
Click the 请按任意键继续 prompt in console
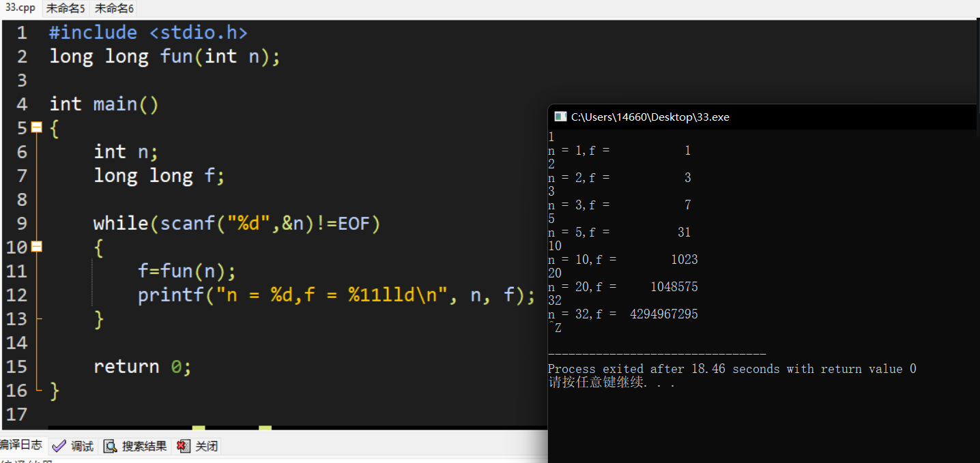611,383
